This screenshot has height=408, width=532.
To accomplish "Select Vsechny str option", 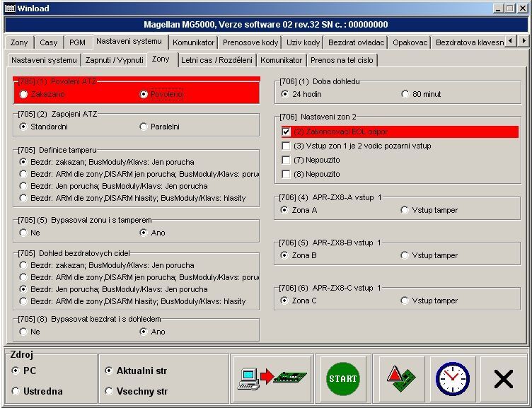I will (109, 391).
